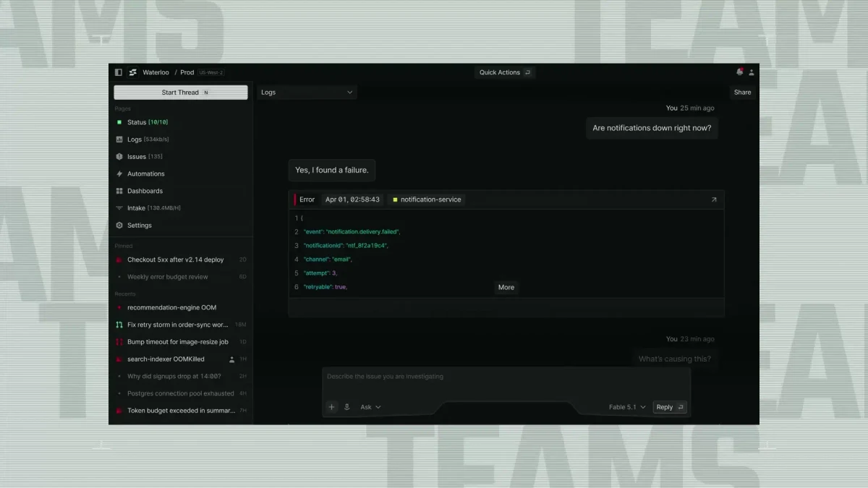This screenshot has height=488, width=868.
Task: Open the error card in expanded view
Action: (714, 200)
